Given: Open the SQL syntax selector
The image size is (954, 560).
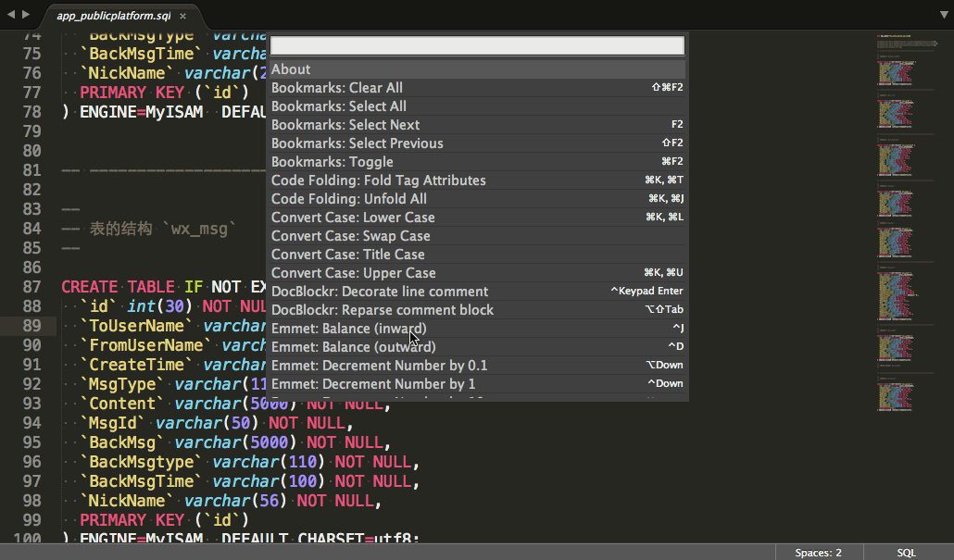Looking at the screenshot, I should pyautogui.click(x=906, y=553).
